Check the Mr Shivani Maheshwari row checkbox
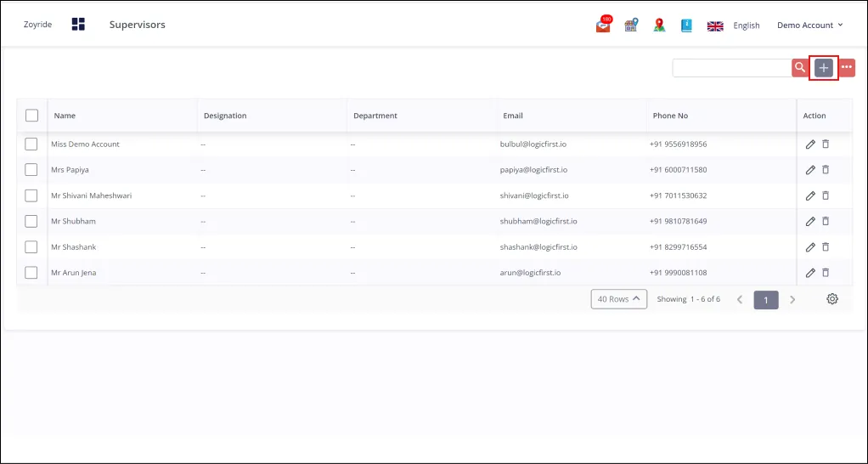This screenshot has width=868, height=464. pyautogui.click(x=31, y=195)
